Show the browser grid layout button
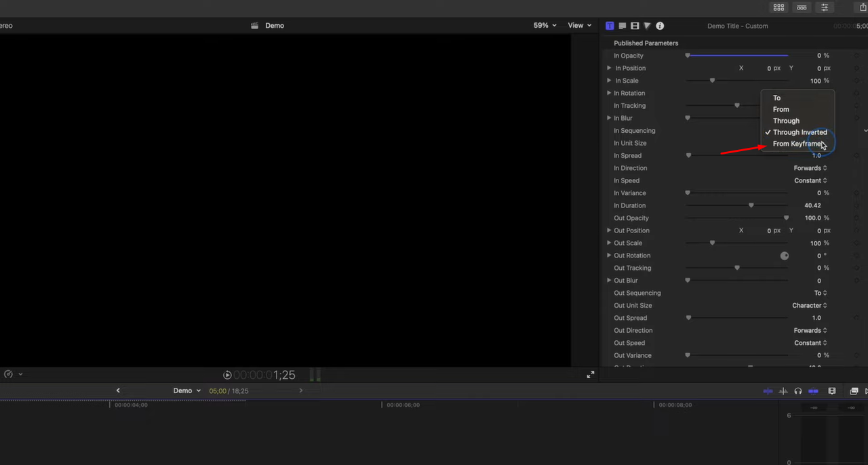868x465 pixels. coord(778,7)
